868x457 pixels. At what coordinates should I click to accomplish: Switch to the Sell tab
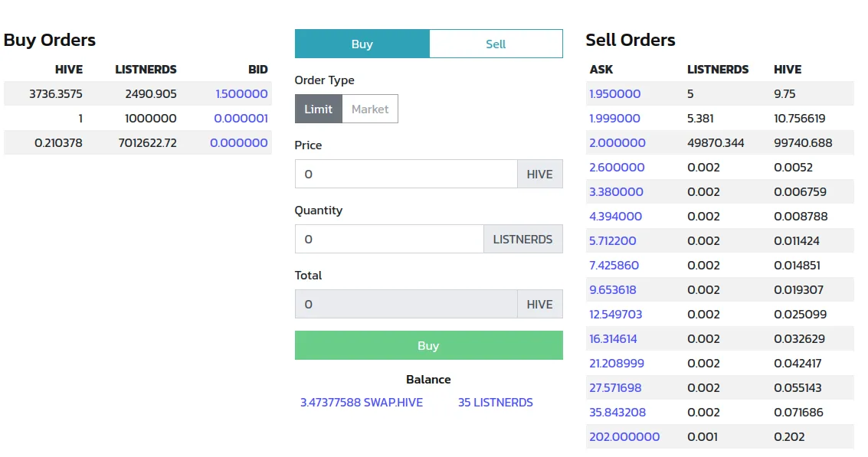pos(496,44)
